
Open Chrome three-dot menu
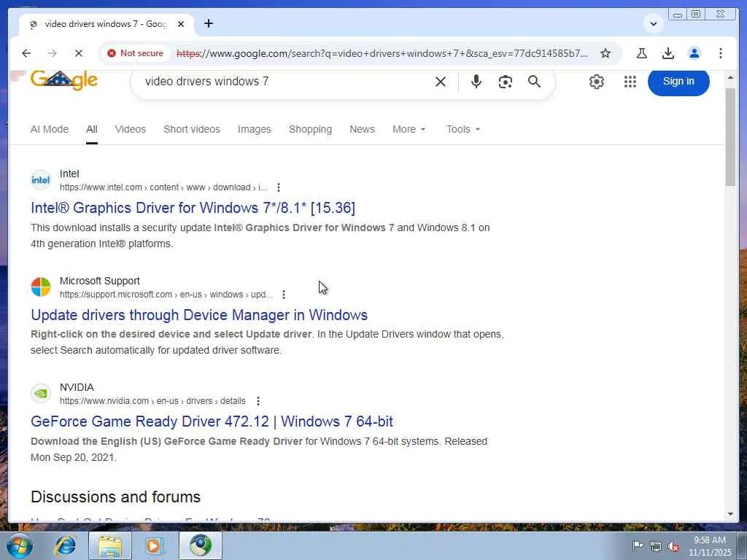(x=720, y=53)
